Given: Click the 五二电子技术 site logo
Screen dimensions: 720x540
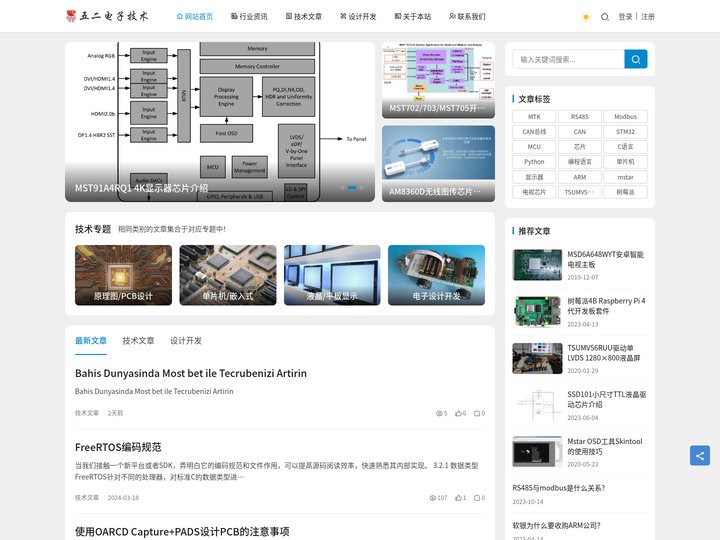Looking at the screenshot, I should point(107,16).
